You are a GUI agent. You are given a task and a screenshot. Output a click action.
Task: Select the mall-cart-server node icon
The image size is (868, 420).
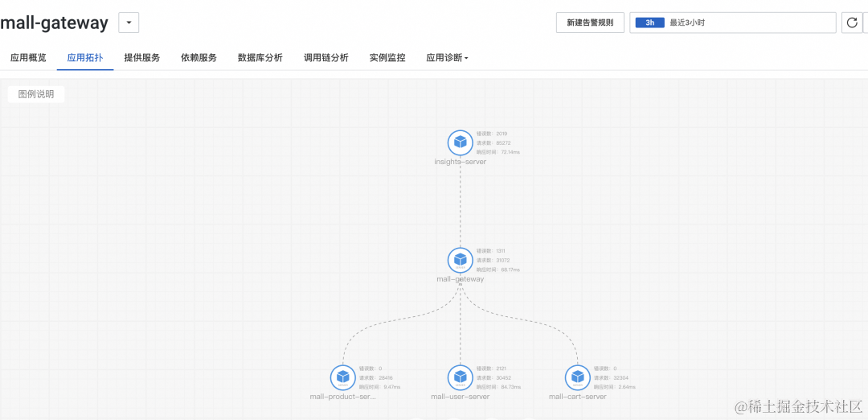pos(577,377)
